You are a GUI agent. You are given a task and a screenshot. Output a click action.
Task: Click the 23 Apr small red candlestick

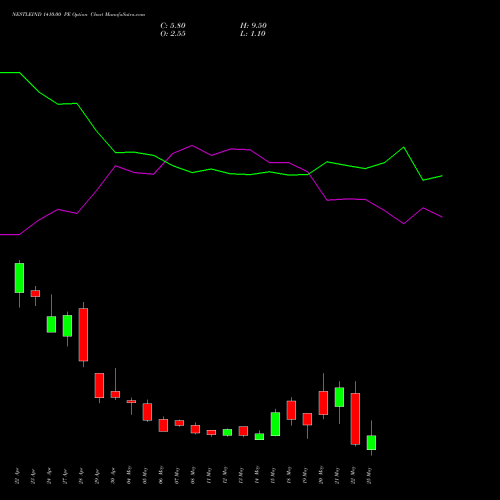pos(35,293)
